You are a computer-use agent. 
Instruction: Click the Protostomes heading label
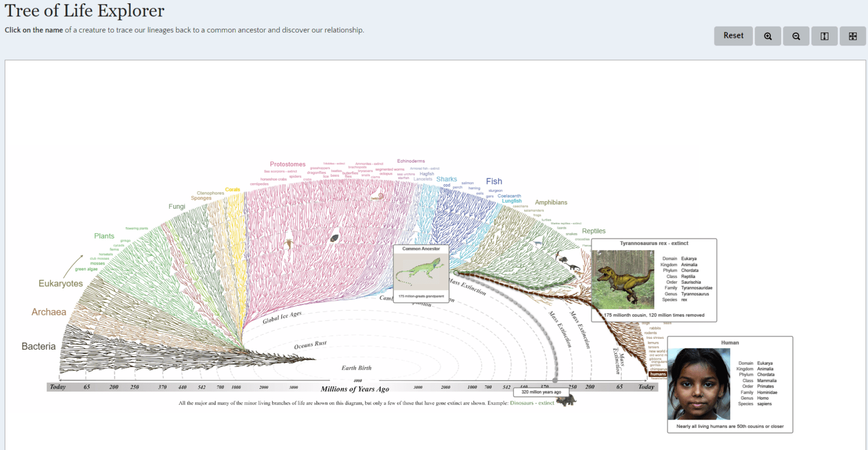(288, 164)
